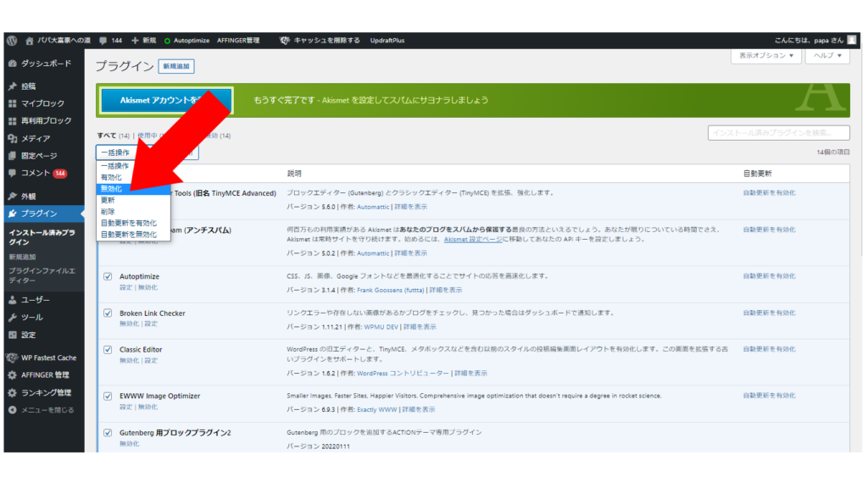Expand 表示オプション screen options
This screenshot has height=488, width=868.
(x=766, y=55)
